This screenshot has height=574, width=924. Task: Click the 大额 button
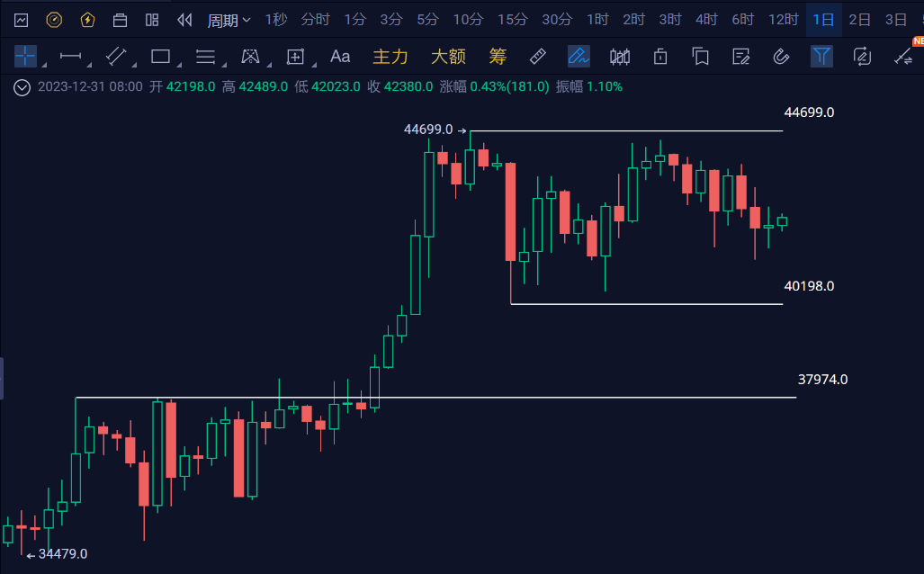[447, 56]
